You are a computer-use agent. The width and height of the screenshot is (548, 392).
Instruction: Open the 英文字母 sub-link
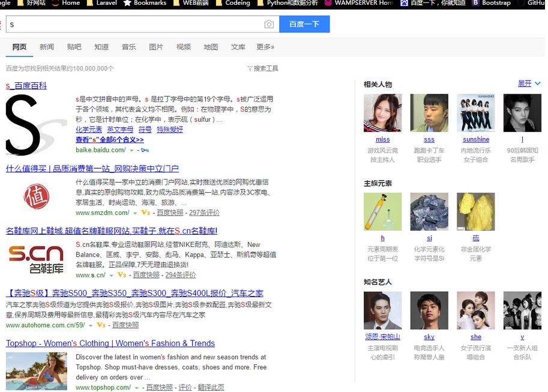pos(120,130)
